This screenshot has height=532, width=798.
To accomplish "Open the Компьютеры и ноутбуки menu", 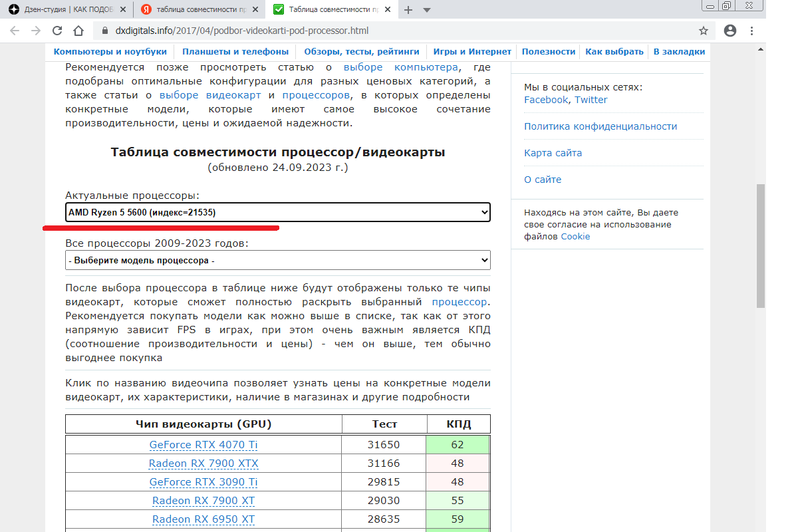I will point(110,52).
